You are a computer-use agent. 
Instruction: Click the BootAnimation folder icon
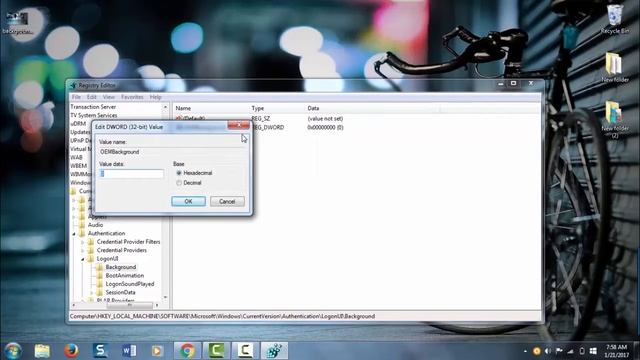pyautogui.click(x=100, y=276)
